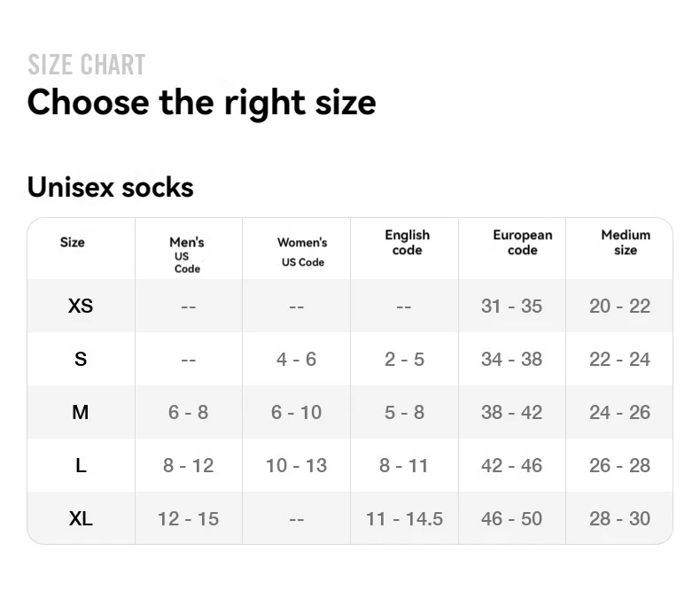This screenshot has height=598, width=700.
Task: Click the men's '6 - 8' cell
Action: (x=188, y=413)
